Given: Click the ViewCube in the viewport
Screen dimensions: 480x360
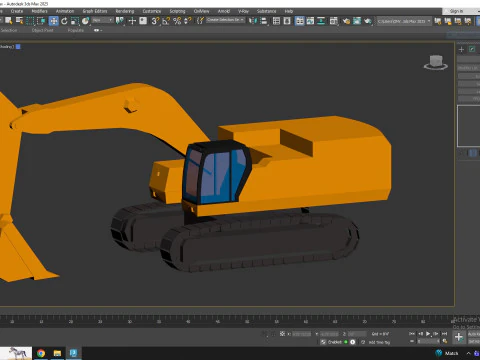Looking at the screenshot, I should click(x=436, y=62).
